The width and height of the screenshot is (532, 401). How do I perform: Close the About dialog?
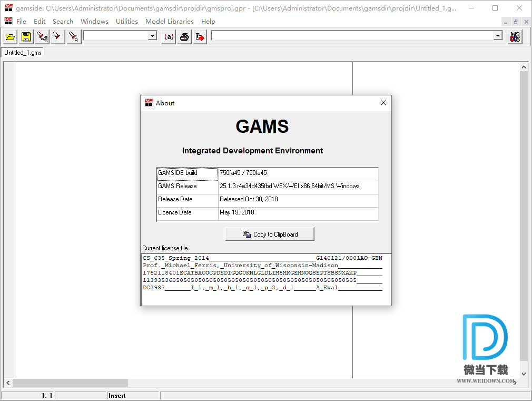click(x=383, y=103)
